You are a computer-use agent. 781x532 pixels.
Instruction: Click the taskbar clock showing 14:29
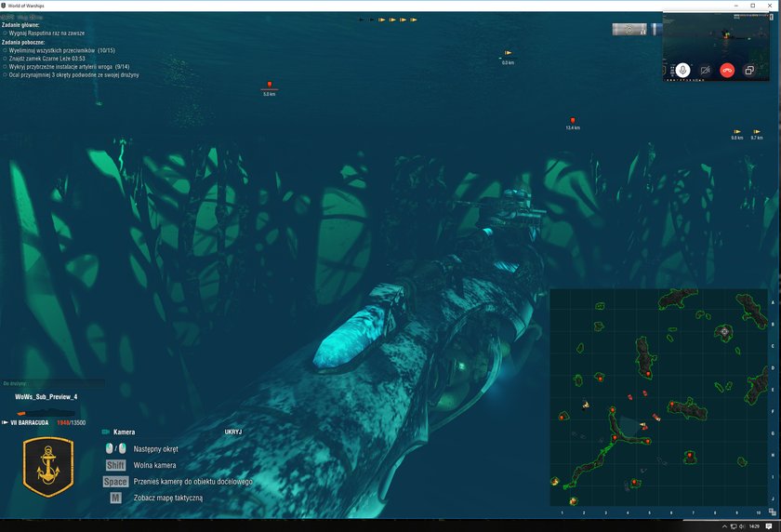point(754,526)
